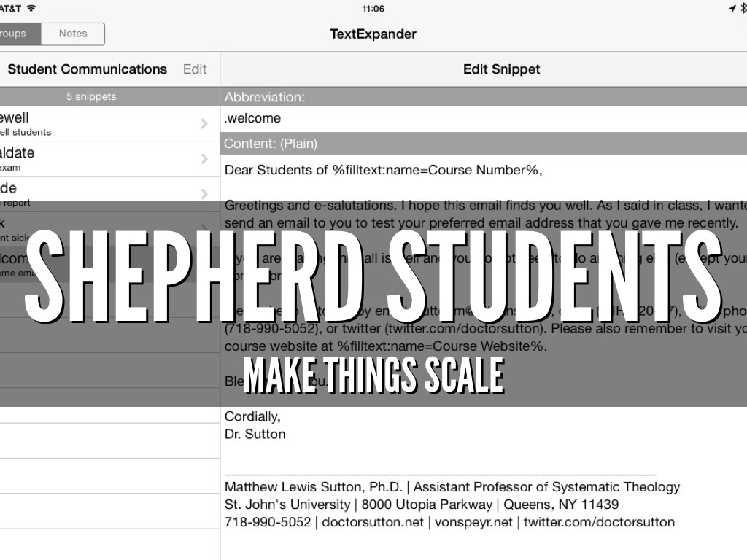Click the .welcome abbreviation field
The height and width of the screenshot is (560, 747).
[484, 119]
